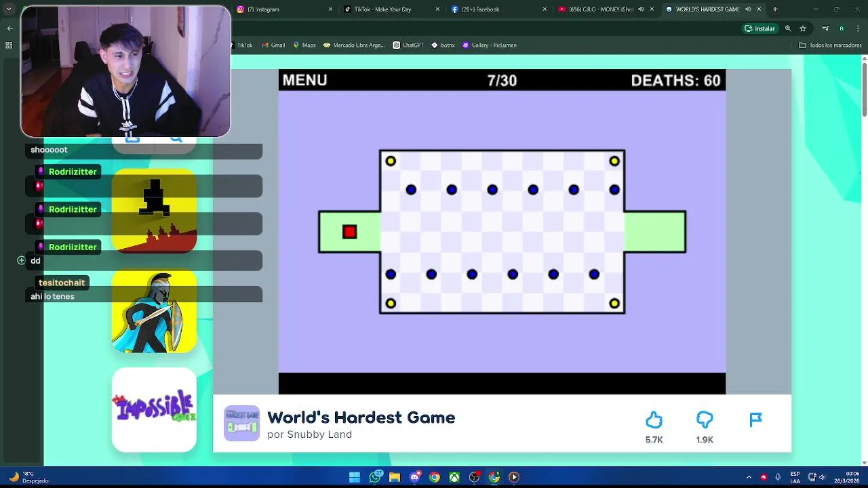The image size is (868, 488).
Task: Click the Instalar app button
Action: (760, 28)
